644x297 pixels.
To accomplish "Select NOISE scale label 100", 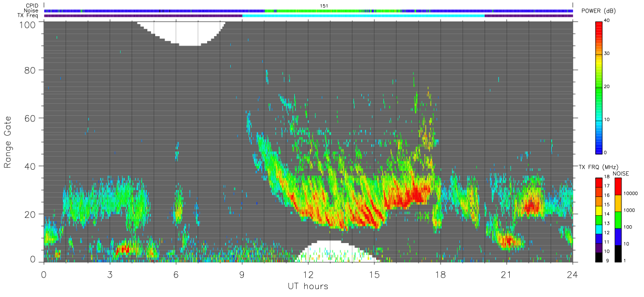I will click(x=627, y=227).
